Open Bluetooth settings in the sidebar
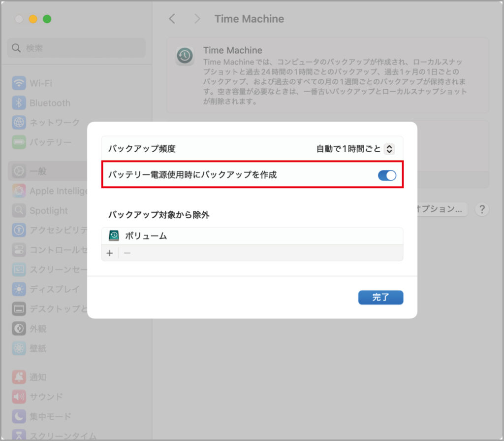504x441 pixels. click(41, 102)
